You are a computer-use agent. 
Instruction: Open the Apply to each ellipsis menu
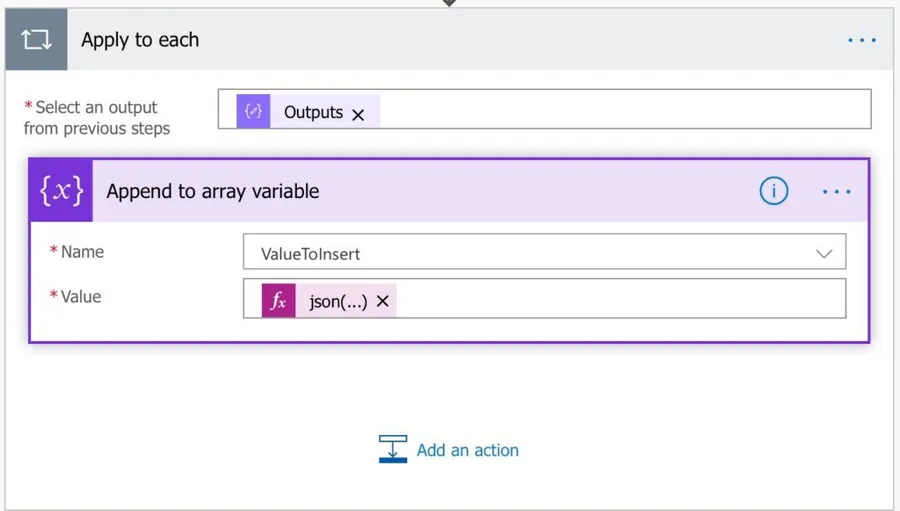pos(862,40)
